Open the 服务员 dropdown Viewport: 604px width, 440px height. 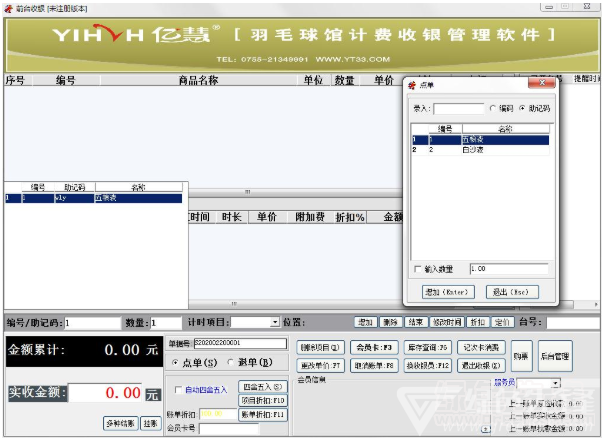[x=555, y=383]
